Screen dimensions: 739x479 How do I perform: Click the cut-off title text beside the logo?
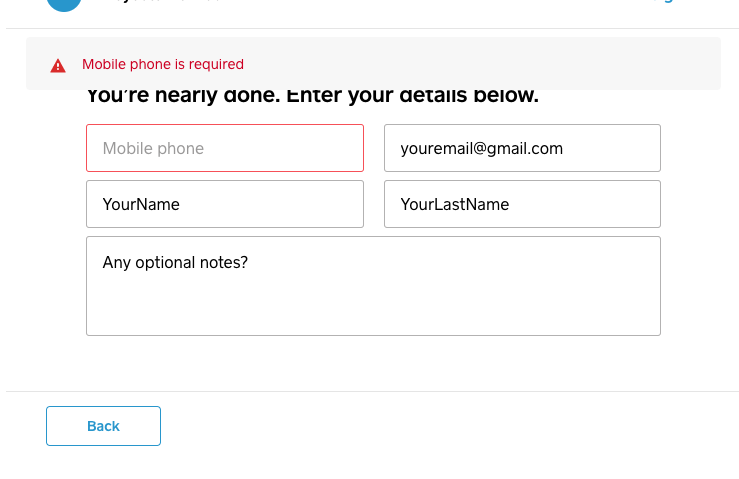pyautogui.click(x=160, y=2)
